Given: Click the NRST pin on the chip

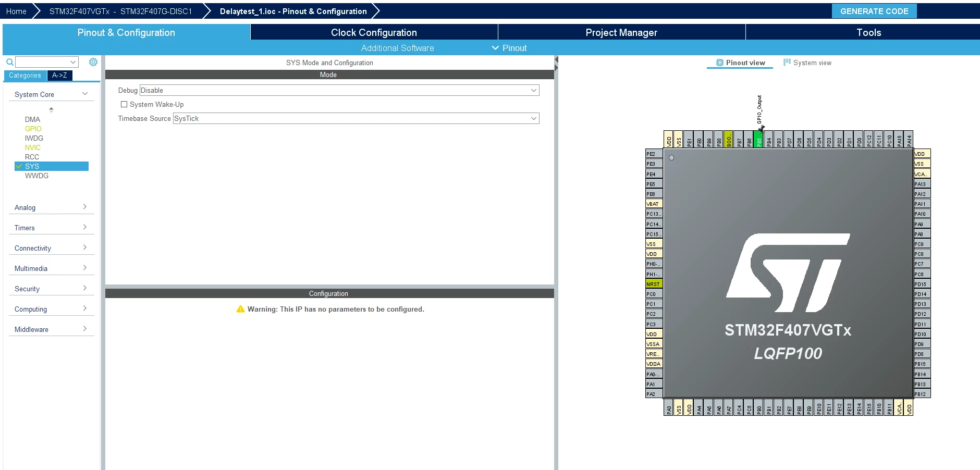Looking at the screenshot, I should coord(654,284).
